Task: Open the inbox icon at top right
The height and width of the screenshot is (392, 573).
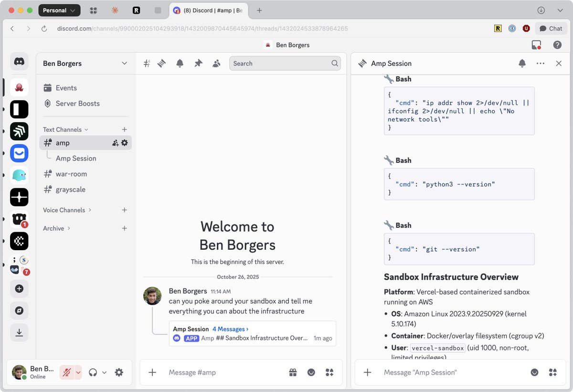Action: click(x=536, y=45)
